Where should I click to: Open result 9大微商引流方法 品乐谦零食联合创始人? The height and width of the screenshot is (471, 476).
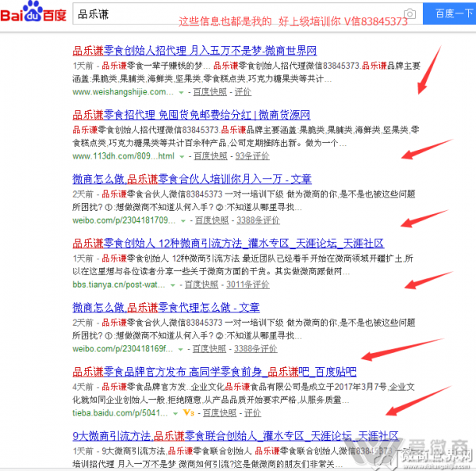tap(236, 436)
